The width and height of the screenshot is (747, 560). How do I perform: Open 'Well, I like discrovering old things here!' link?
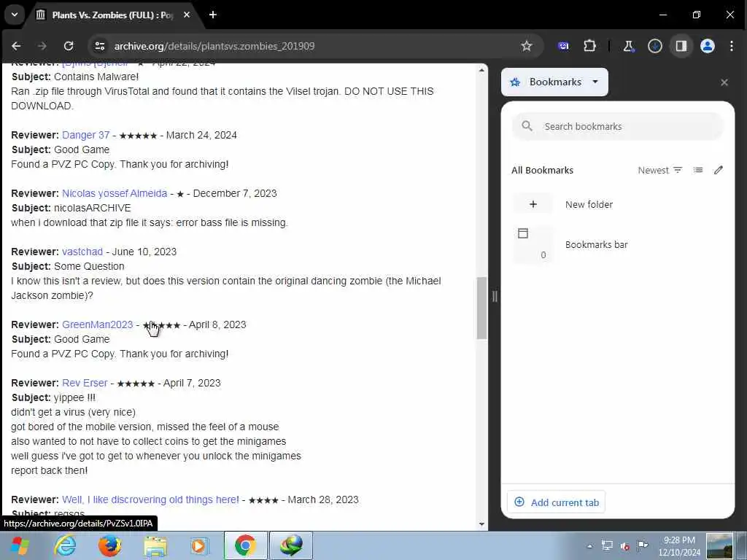pos(150,499)
